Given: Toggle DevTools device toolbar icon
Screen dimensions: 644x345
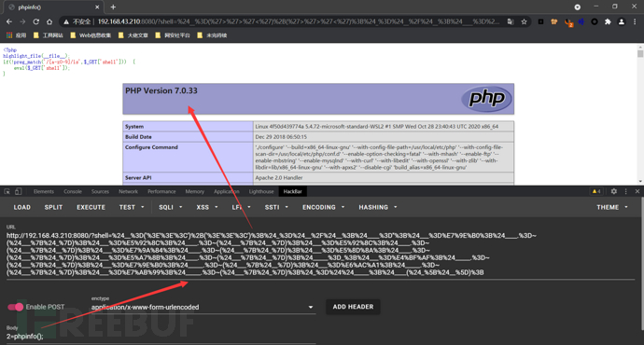Looking at the screenshot, I should [18, 191].
